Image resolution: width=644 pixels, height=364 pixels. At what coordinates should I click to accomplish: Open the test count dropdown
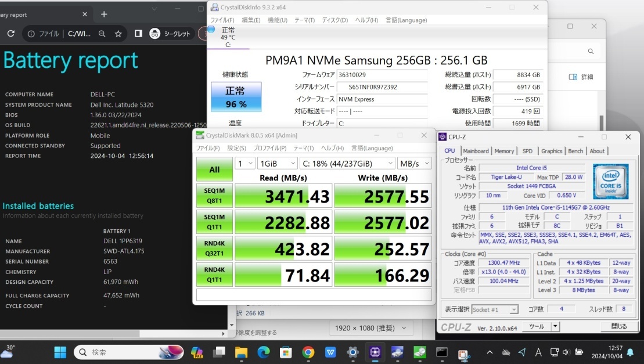click(244, 164)
